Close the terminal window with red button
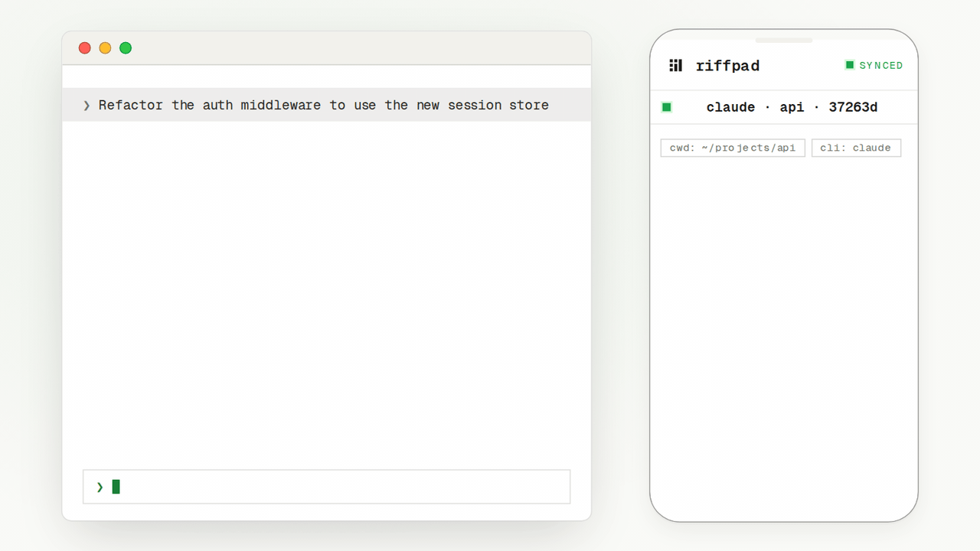 (85, 48)
